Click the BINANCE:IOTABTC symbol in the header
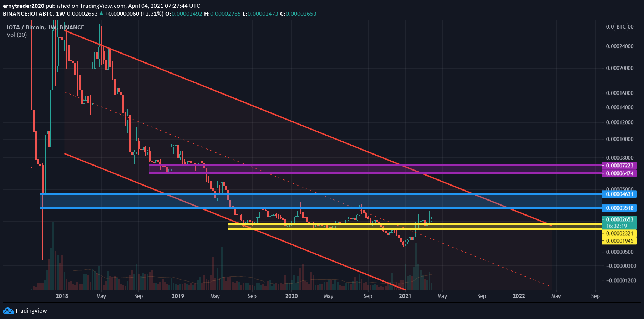This screenshot has width=644, height=319. coord(28,14)
